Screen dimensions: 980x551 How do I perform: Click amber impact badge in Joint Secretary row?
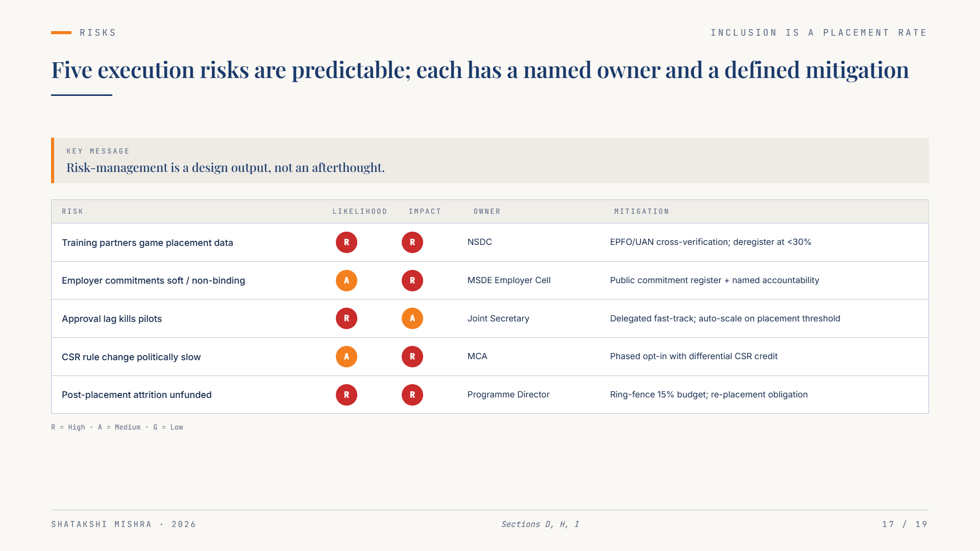pyautogui.click(x=412, y=318)
